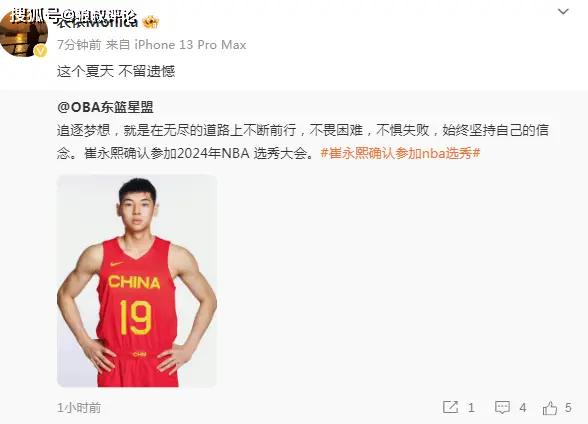This screenshot has height=424, width=588.
Task: Click the comment count 4
Action: pos(523,408)
